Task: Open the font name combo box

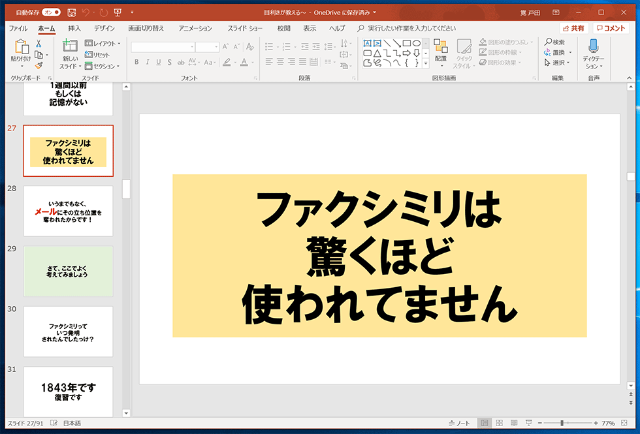Action: click(x=163, y=47)
